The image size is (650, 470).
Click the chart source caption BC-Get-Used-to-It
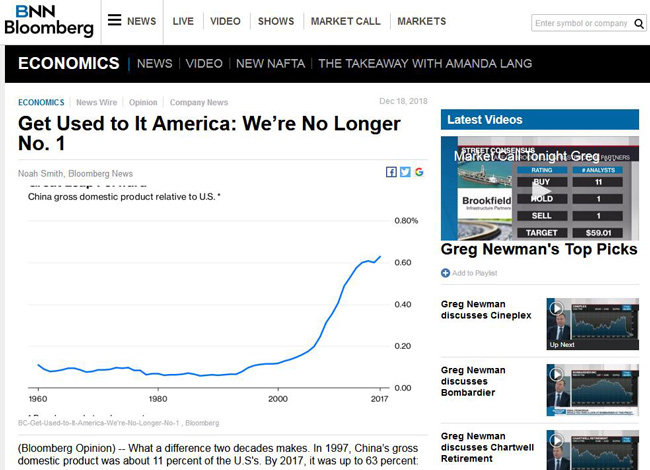(119, 423)
